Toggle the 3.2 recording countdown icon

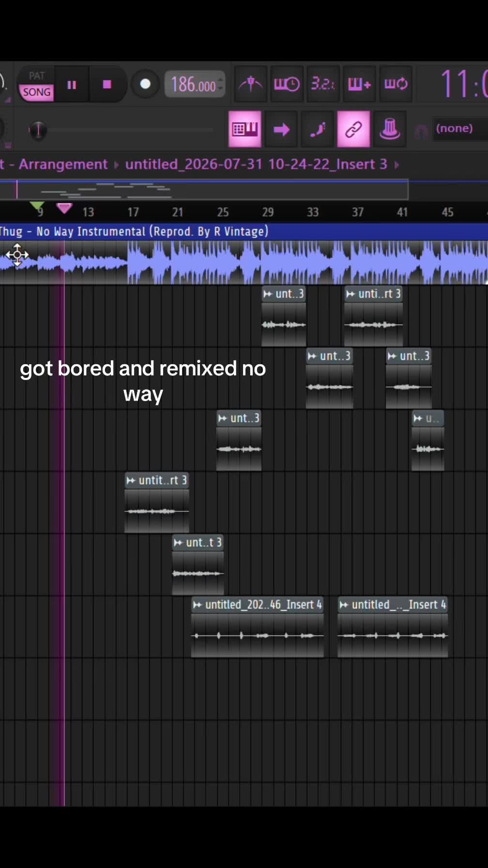click(x=323, y=84)
